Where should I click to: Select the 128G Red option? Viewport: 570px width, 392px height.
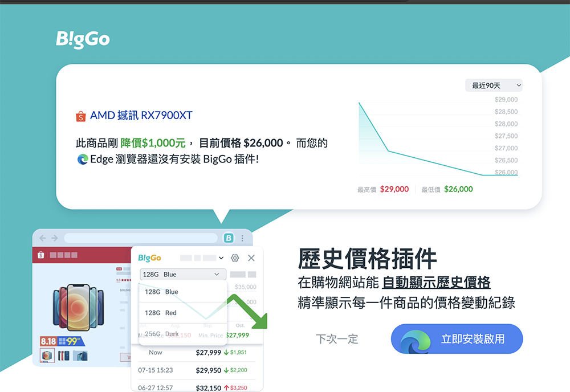coord(183,313)
